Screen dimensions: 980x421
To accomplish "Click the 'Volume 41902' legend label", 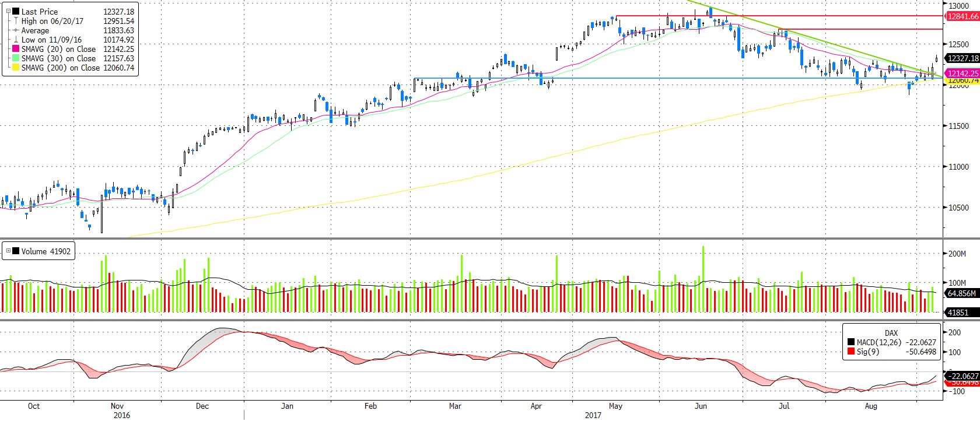I will (46, 251).
